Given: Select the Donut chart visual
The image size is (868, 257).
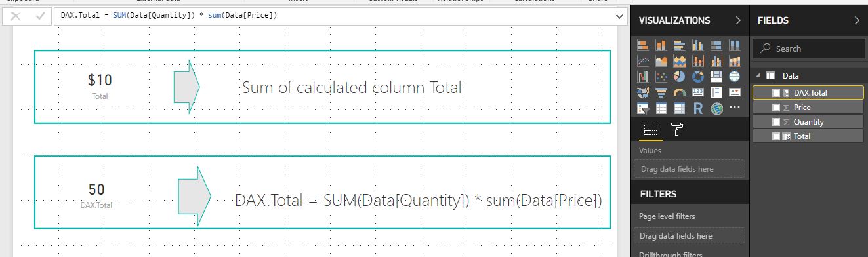Looking at the screenshot, I should (698, 77).
